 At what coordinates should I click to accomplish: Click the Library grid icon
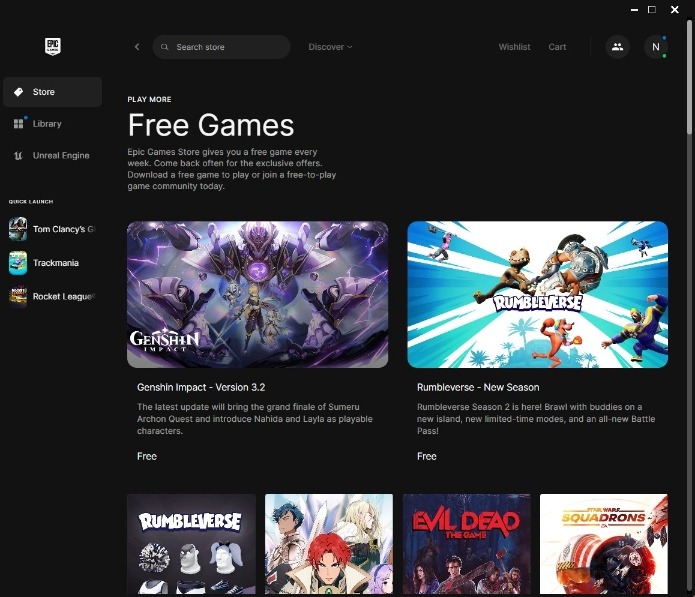point(18,124)
